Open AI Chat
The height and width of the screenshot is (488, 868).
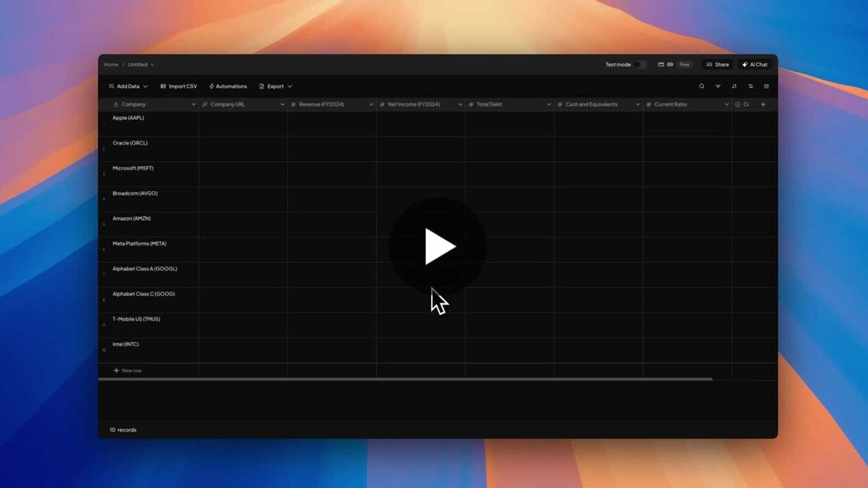point(754,65)
